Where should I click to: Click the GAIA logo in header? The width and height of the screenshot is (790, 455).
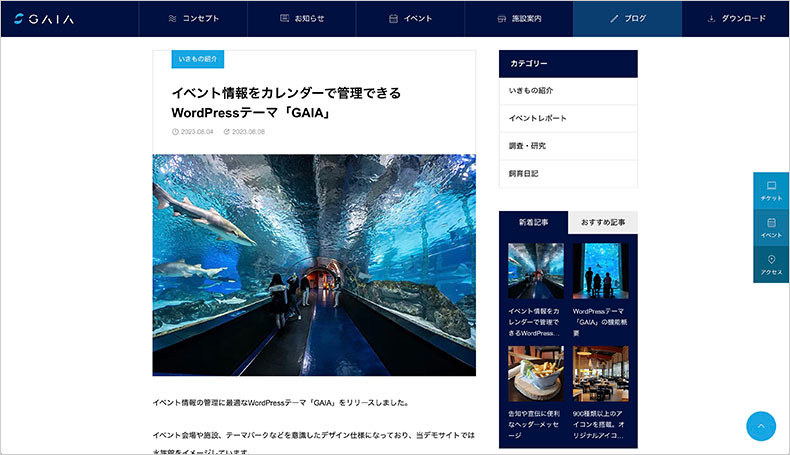[44, 19]
